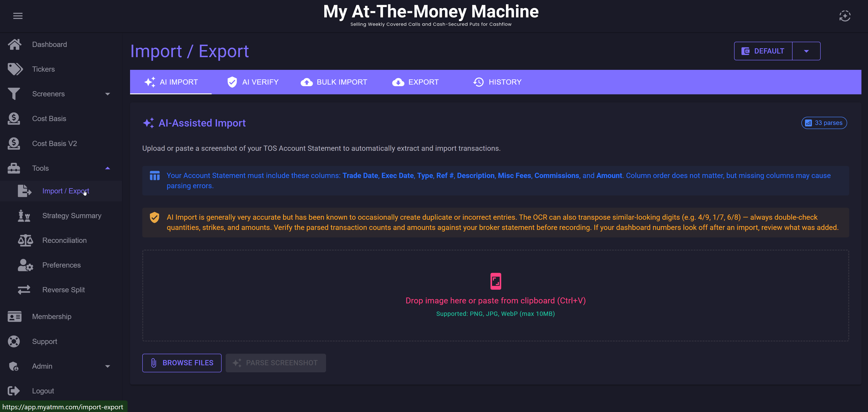The image size is (868, 412).
Task: Click the Reverse Split arrows icon
Action: [24, 290]
